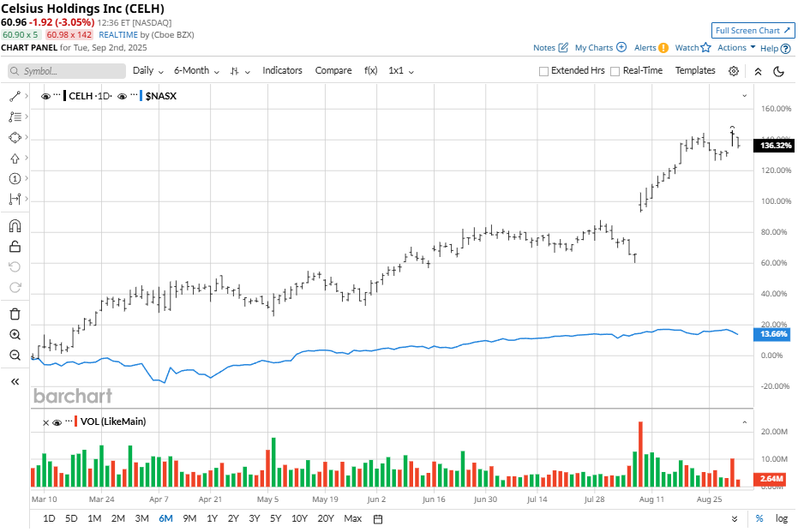Open the Notes link

(544, 47)
